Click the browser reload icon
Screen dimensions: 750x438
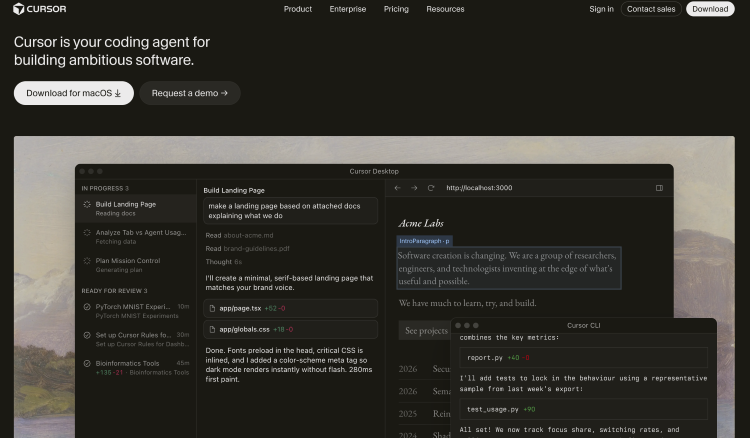431,188
